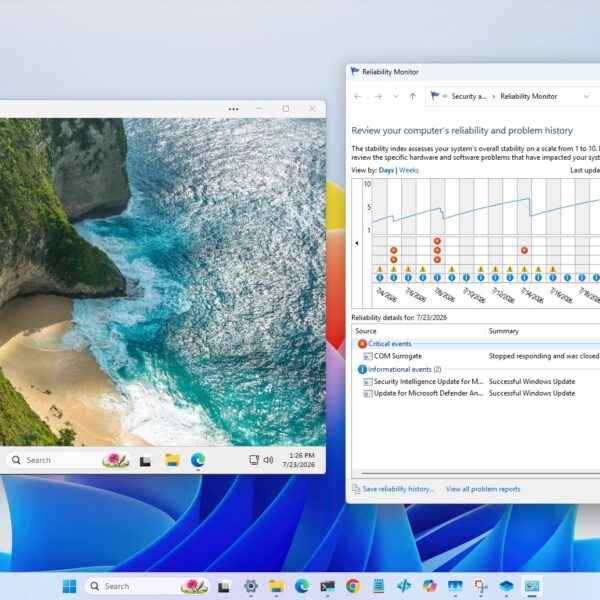Open address bar history dropdown chevron
The image size is (600, 600).
[586, 96]
